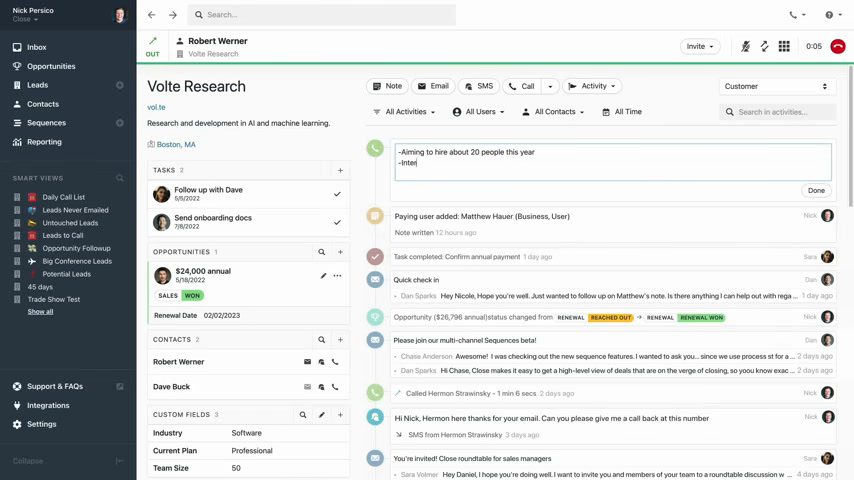Open the dial keypad grid icon
The width and height of the screenshot is (854, 480).
784,46
